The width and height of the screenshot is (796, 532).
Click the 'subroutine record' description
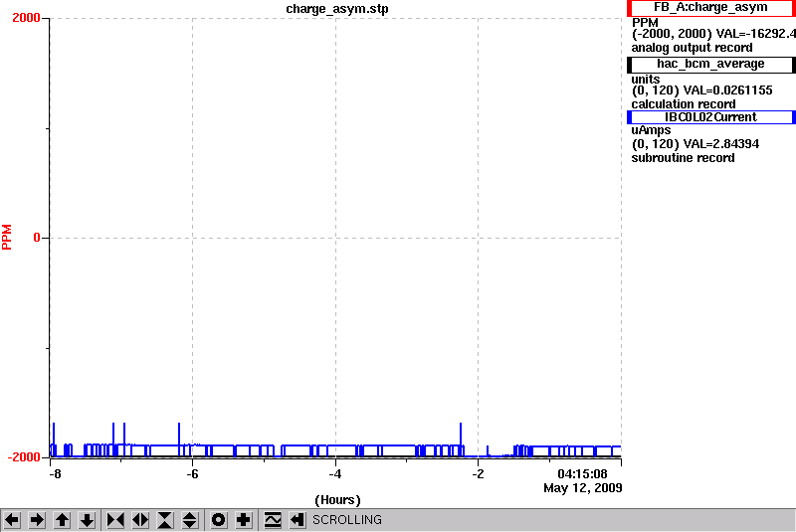(683, 158)
